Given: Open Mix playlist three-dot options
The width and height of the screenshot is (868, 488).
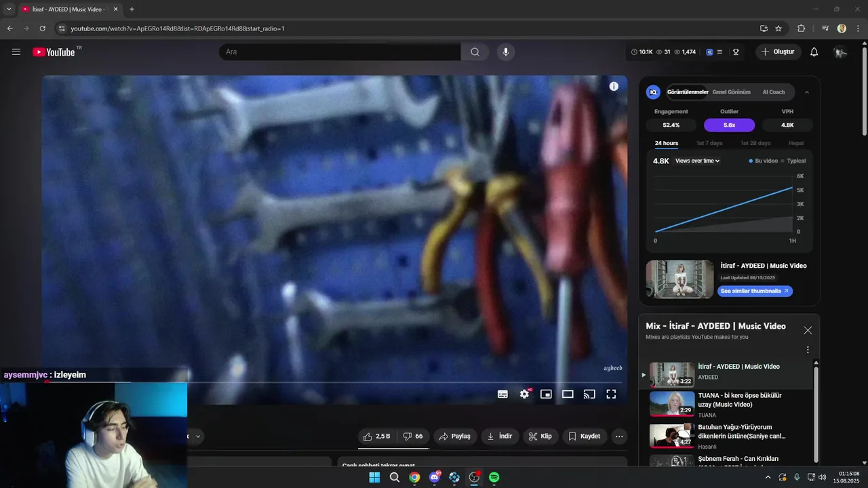Looking at the screenshot, I should click(808, 350).
